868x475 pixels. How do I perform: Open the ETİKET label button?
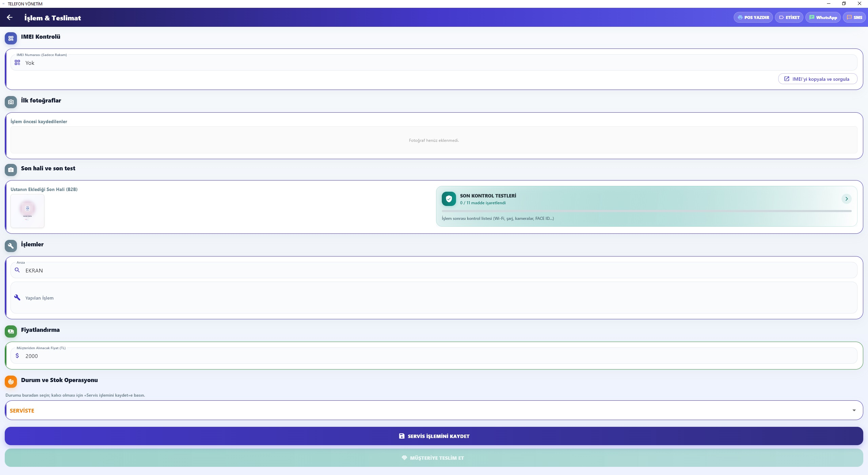(x=789, y=17)
